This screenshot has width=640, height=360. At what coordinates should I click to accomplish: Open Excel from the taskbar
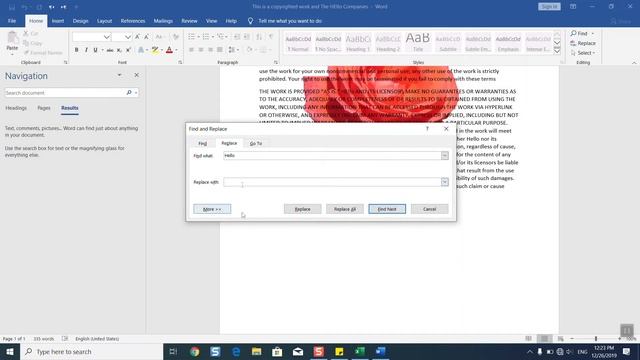click(x=360, y=351)
